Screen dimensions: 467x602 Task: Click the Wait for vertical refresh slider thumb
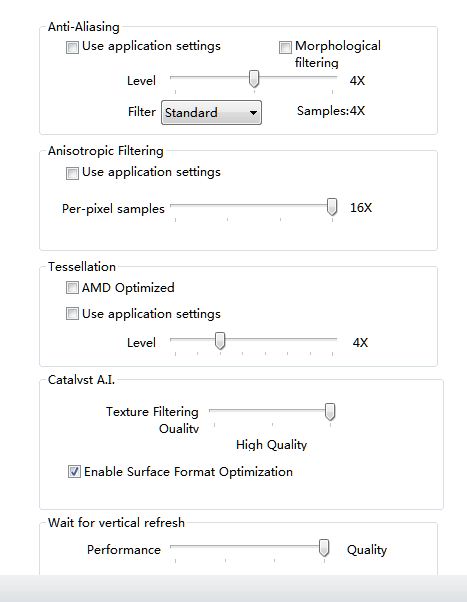324,548
